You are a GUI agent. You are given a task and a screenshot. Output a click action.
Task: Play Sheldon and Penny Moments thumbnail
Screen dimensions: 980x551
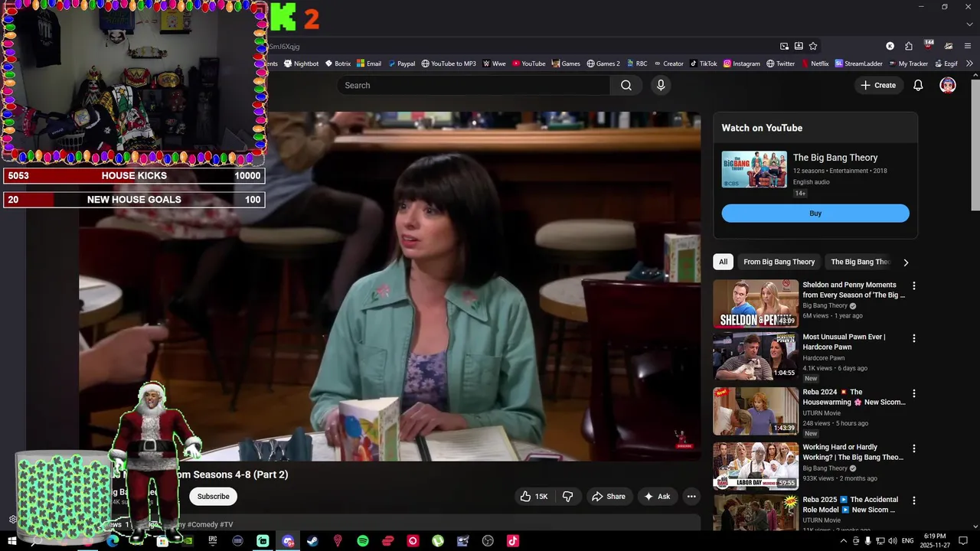coord(756,304)
